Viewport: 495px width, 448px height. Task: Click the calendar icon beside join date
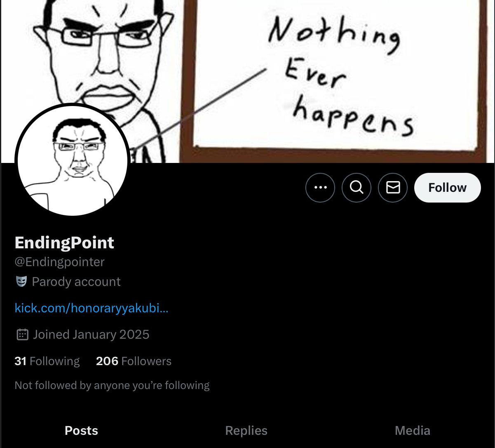(22, 335)
